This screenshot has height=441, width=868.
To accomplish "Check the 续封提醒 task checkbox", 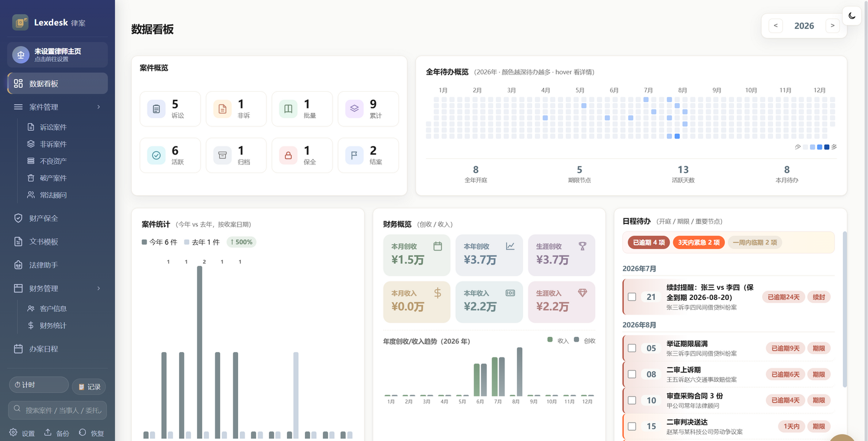I will (x=632, y=297).
